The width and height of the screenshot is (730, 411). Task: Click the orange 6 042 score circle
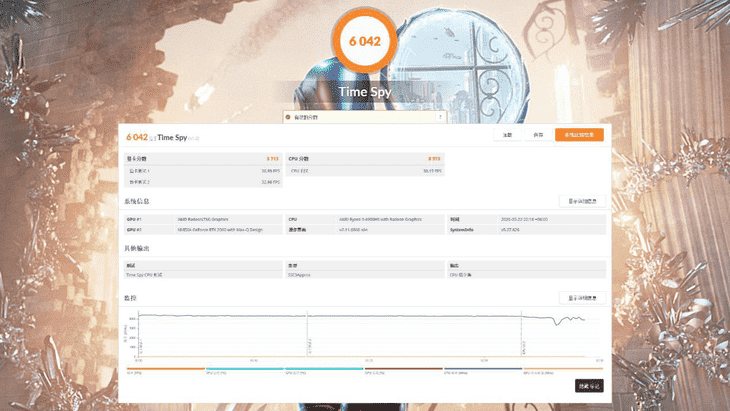click(x=365, y=41)
